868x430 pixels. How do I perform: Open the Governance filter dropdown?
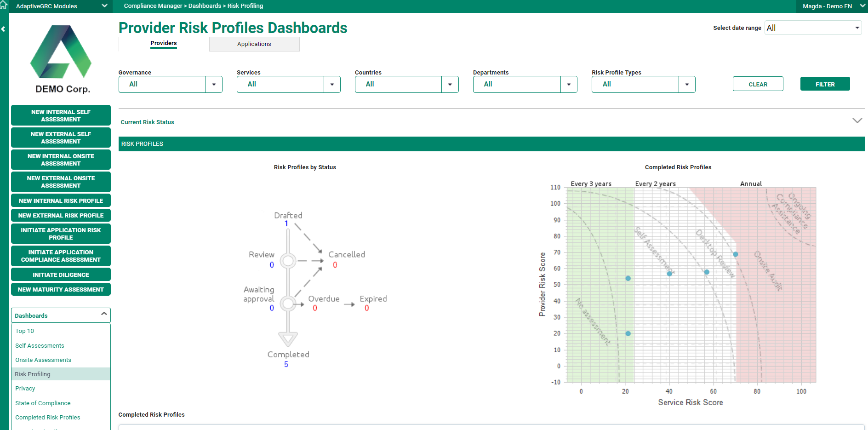point(214,84)
